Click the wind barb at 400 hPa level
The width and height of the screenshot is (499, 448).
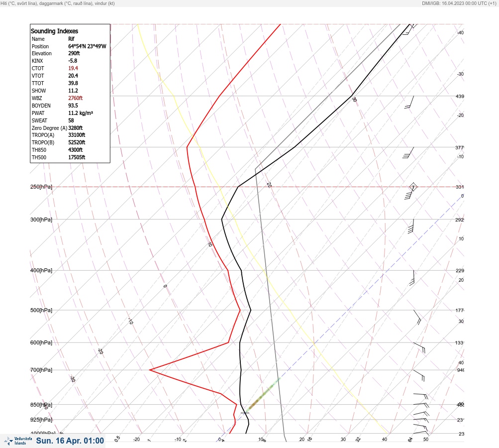tap(412, 278)
